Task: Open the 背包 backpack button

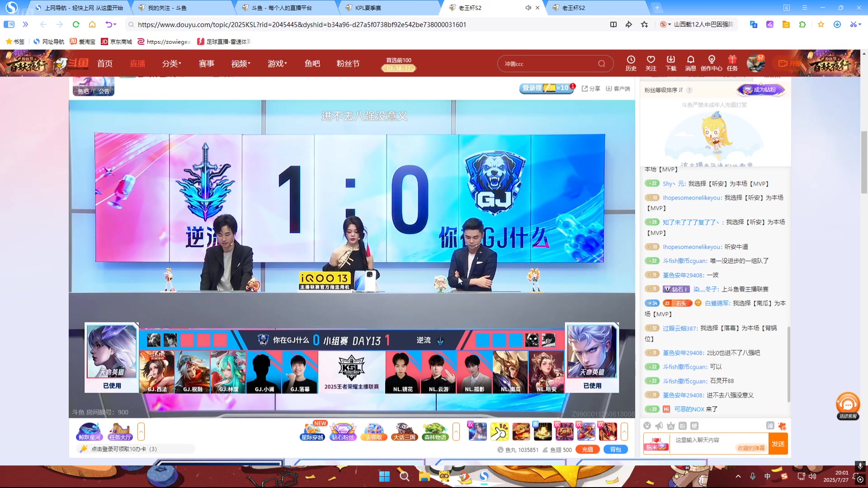Action: coord(616,450)
